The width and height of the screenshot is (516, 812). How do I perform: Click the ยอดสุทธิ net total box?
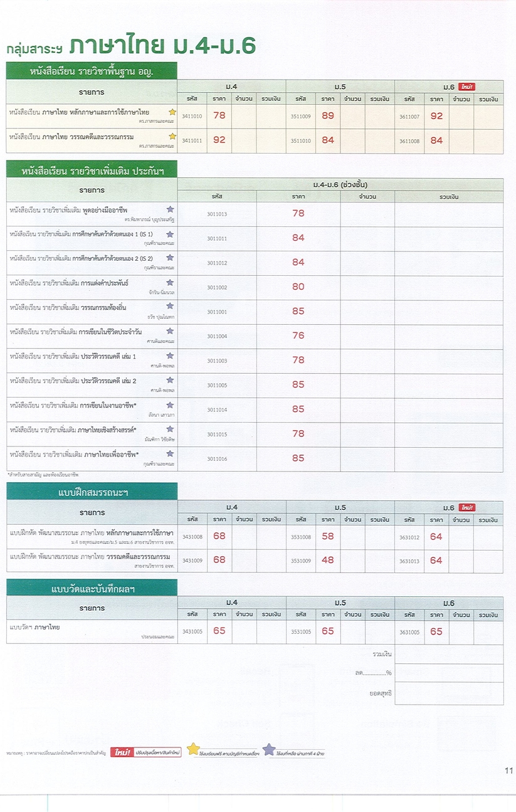448,693
